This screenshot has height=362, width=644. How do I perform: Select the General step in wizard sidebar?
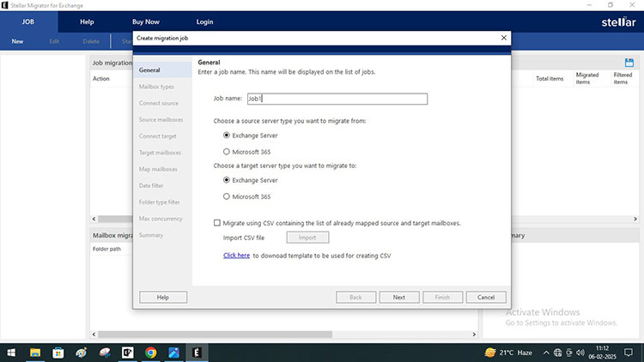point(149,70)
